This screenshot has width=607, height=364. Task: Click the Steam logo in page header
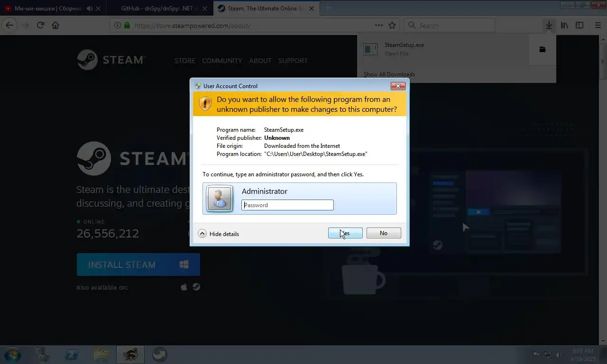[x=111, y=60]
